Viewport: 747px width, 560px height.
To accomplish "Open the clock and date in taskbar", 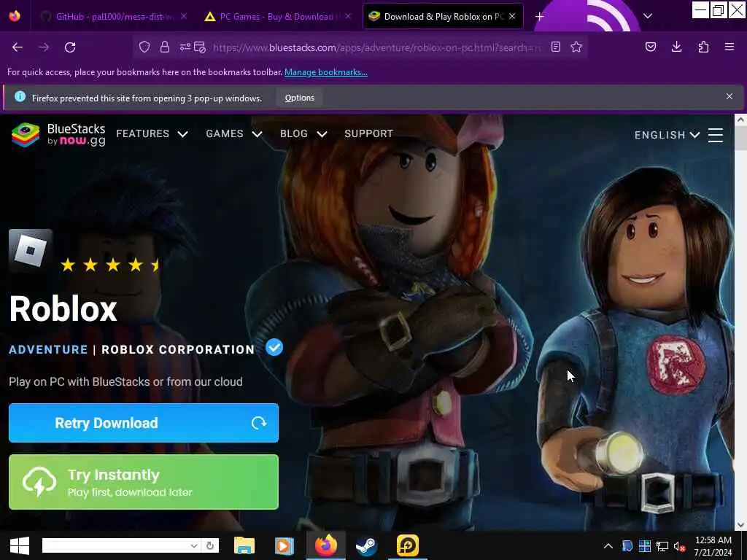I will 713,546.
